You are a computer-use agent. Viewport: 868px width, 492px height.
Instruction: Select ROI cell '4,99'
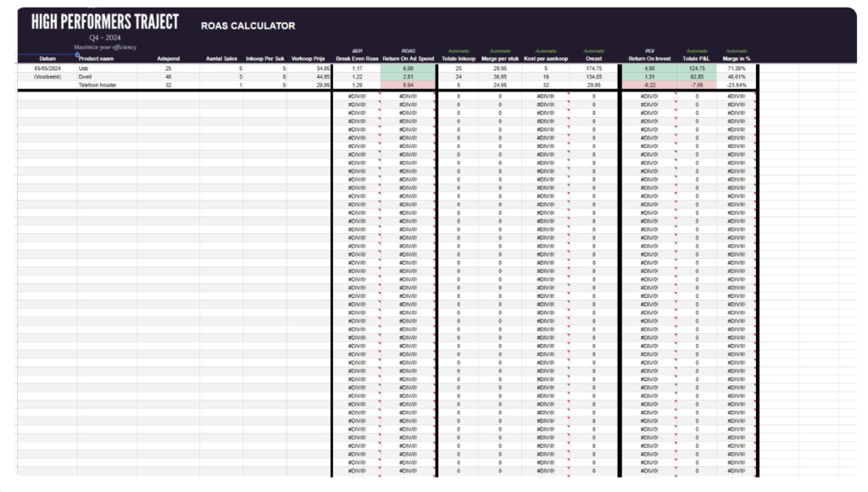click(649, 69)
